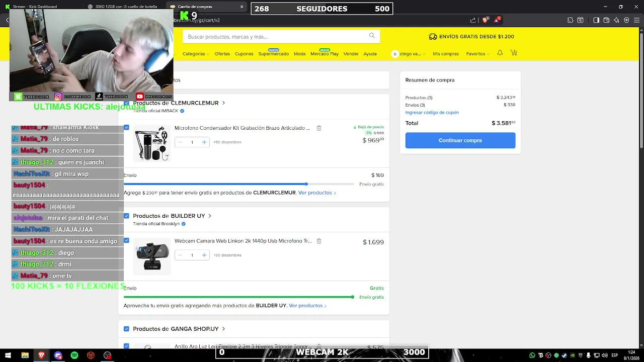Image resolution: width=644 pixels, height=362 pixels.
Task: Open Mis compras link
Action: (x=446, y=54)
